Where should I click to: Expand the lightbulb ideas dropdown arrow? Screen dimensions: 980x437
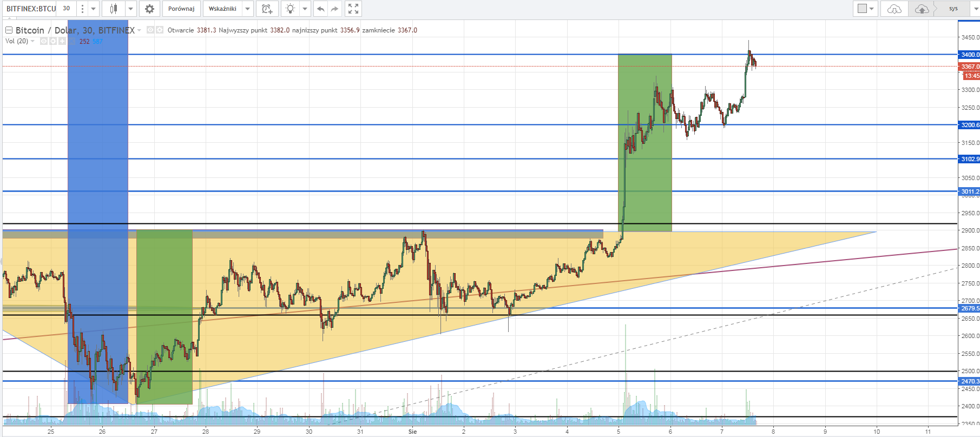[x=305, y=9]
